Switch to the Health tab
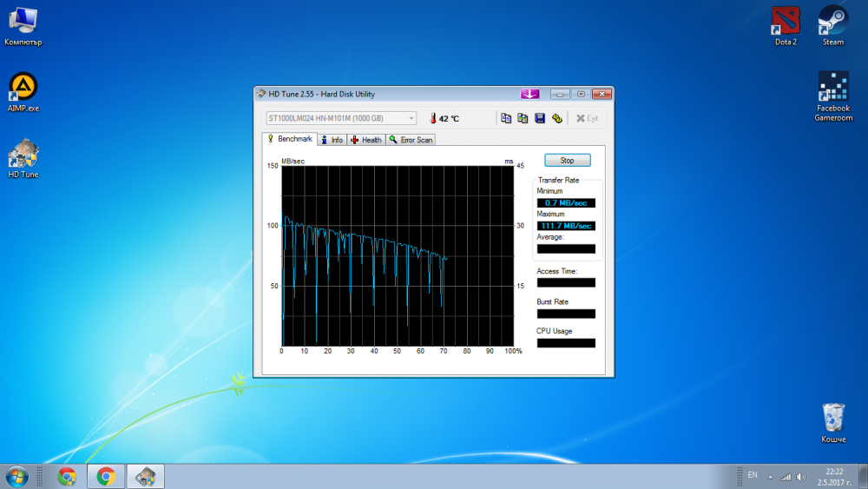Viewport: 868px width, 489px height. click(366, 140)
